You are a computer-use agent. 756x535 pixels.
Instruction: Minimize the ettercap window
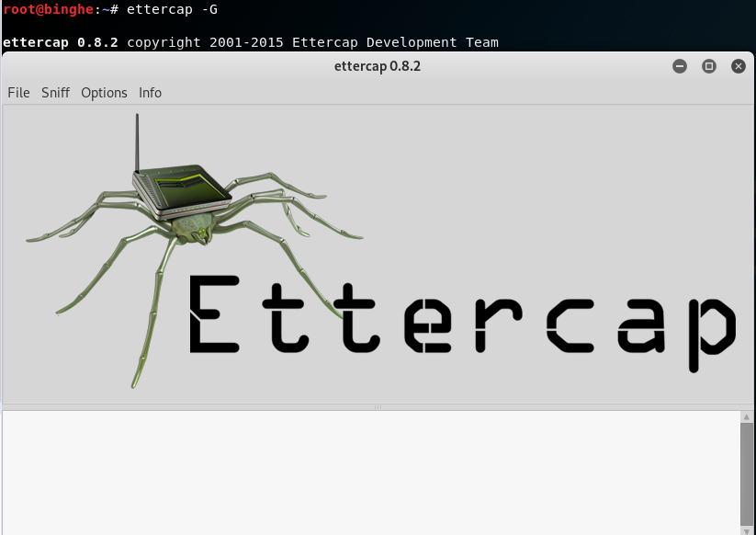click(x=680, y=66)
